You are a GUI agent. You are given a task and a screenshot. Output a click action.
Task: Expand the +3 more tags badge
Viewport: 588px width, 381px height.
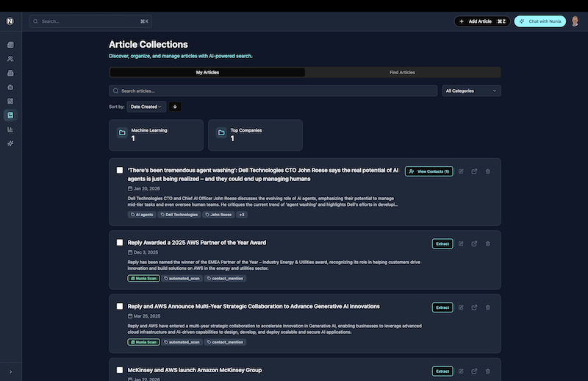(x=242, y=215)
